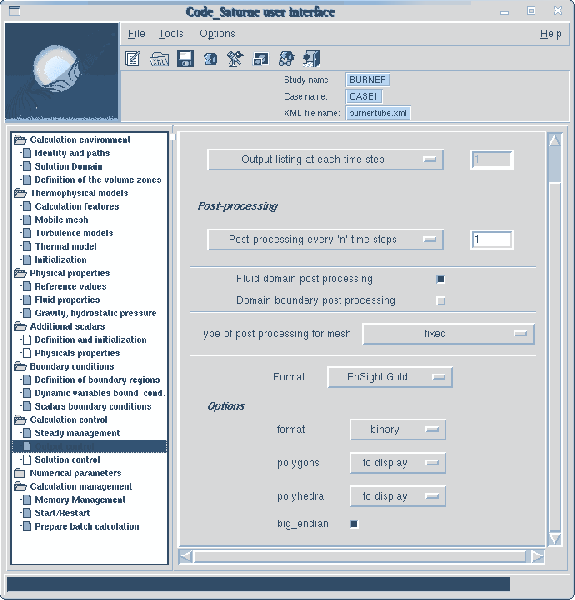Open the Output listing at each time step dropdown
Viewport: 575px width, 600px height.
coord(326,160)
